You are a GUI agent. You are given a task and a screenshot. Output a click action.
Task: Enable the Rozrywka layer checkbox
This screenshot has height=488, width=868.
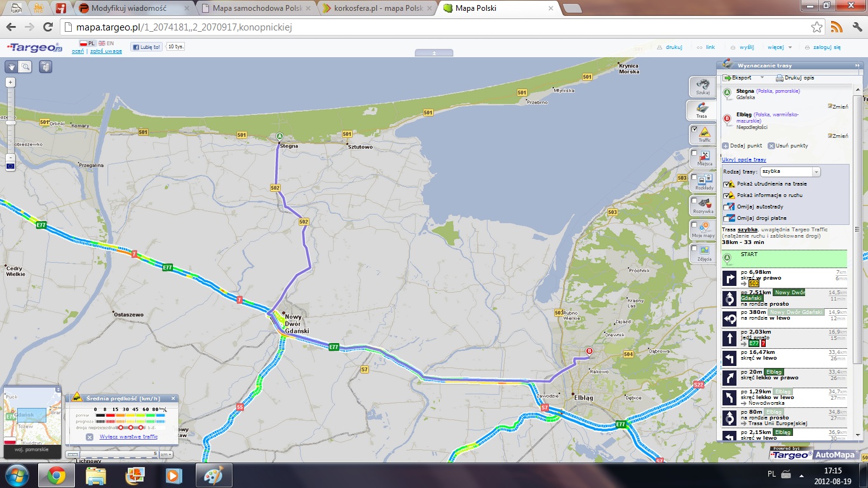pyautogui.click(x=694, y=201)
